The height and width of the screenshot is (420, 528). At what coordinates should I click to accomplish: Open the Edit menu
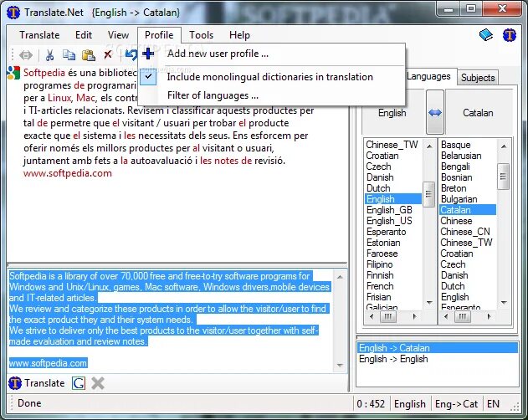pyautogui.click(x=84, y=35)
